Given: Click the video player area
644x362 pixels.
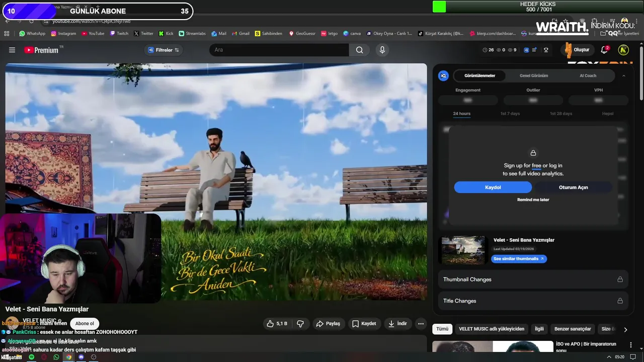Looking at the screenshot, I should pyautogui.click(x=216, y=182).
